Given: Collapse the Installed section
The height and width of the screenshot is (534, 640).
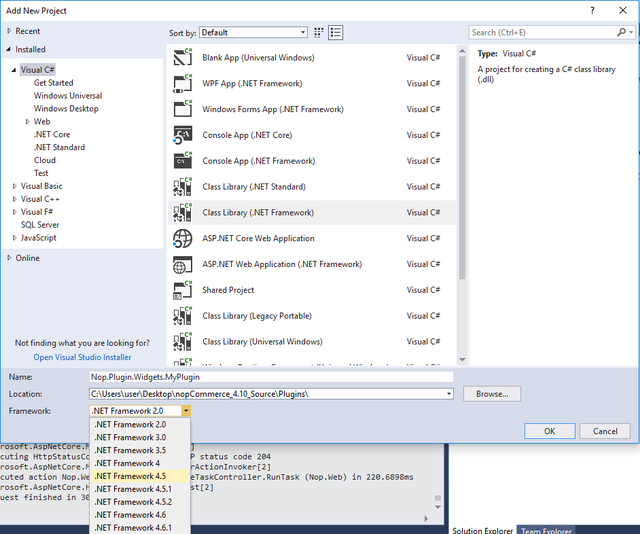Looking at the screenshot, I should (9, 49).
